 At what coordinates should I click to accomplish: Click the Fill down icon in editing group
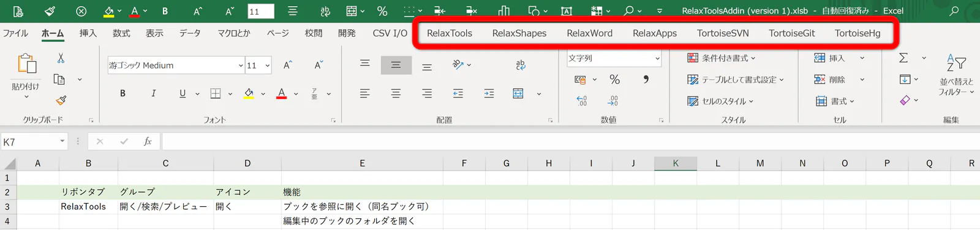(x=905, y=80)
